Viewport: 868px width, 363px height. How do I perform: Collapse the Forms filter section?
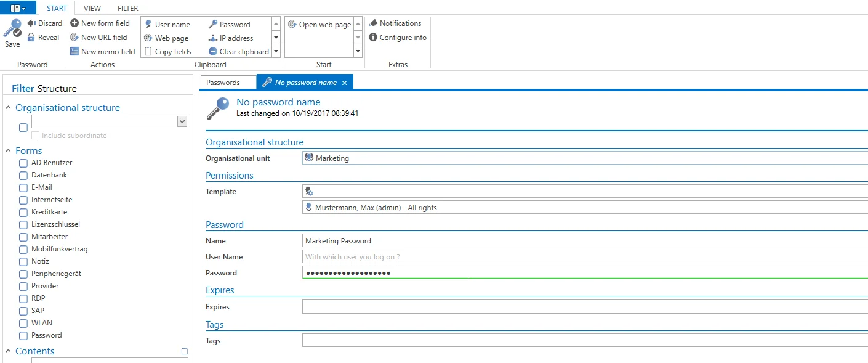(9, 151)
